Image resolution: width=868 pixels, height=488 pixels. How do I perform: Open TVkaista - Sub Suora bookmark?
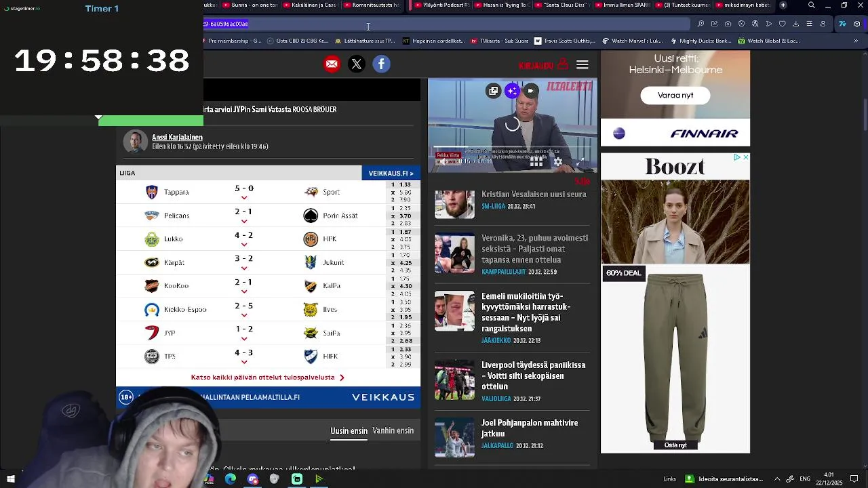pos(500,41)
